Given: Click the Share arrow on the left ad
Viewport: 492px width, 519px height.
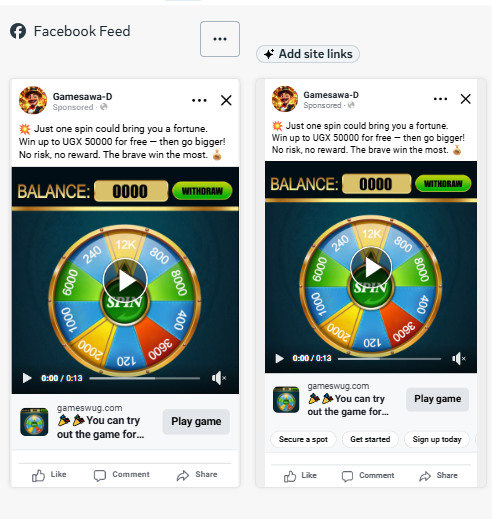Looking at the screenshot, I should point(183,475).
